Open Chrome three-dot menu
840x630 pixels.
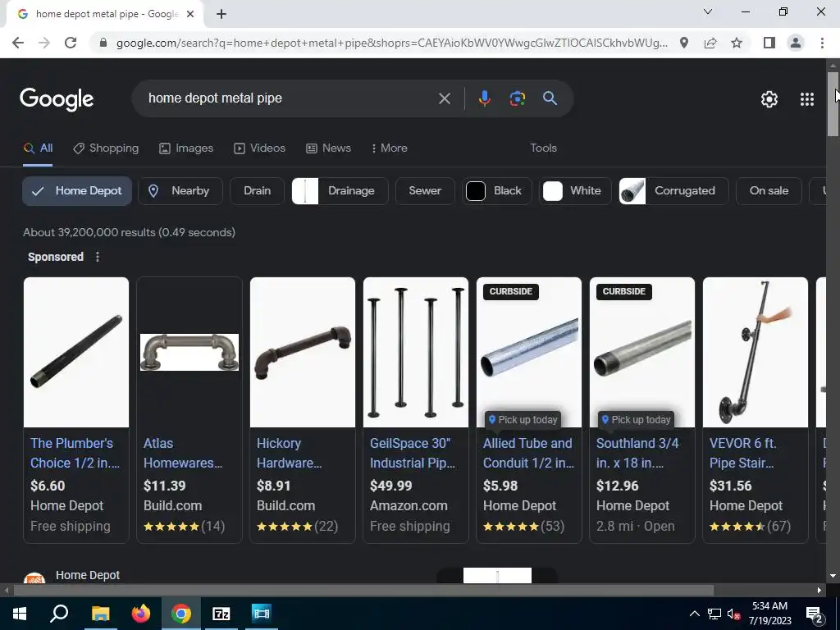tap(822, 43)
